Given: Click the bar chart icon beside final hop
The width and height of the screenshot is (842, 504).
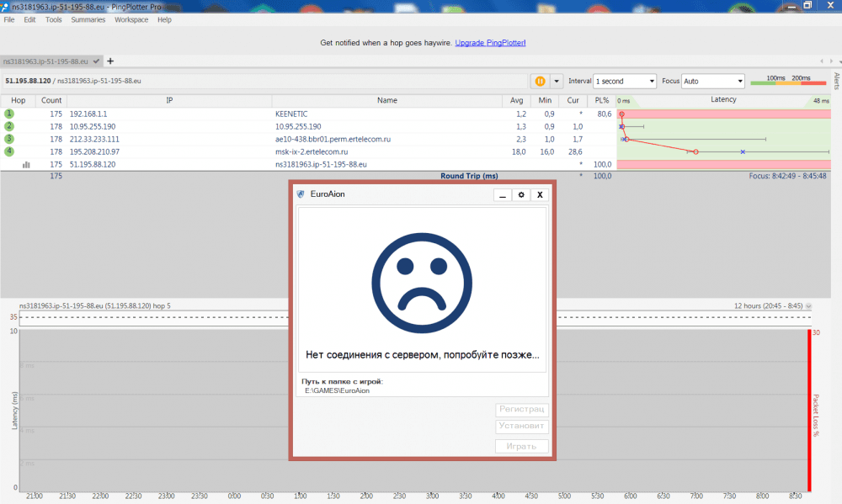Looking at the screenshot, I should click(x=26, y=165).
